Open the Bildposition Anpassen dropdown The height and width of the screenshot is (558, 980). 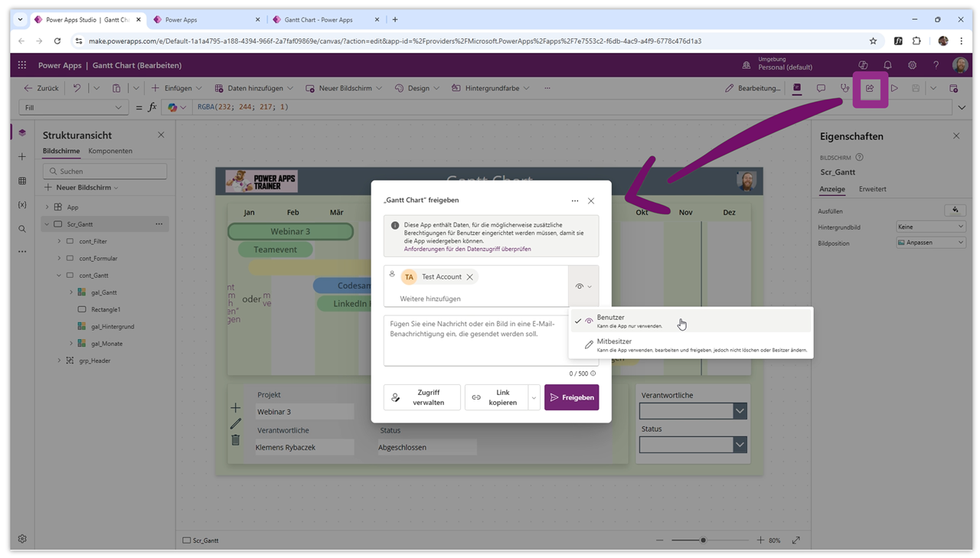tap(931, 243)
